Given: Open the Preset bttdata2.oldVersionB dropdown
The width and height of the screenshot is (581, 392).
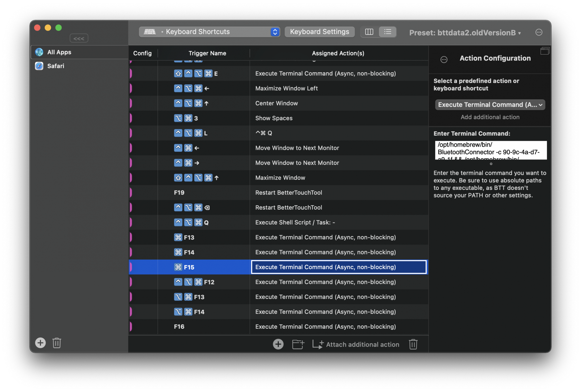Looking at the screenshot, I should 465,33.
